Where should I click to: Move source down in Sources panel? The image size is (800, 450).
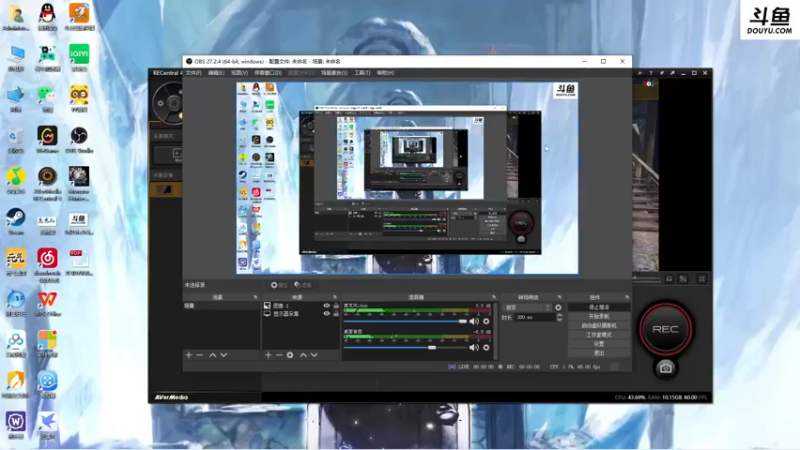click(314, 355)
